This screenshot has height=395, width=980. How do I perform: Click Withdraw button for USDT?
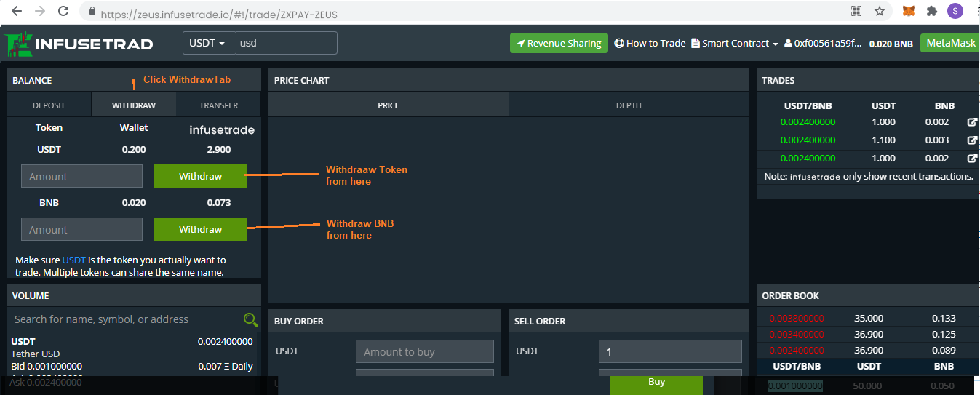coord(200,176)
